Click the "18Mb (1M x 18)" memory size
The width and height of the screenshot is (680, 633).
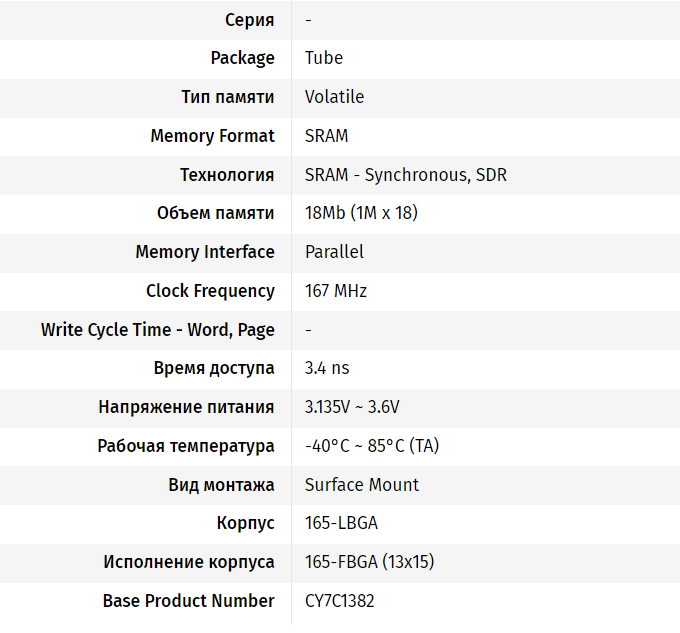click(361, 213)
